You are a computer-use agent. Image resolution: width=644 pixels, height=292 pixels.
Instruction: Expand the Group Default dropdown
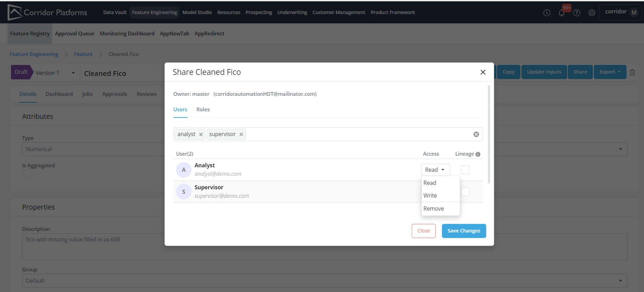point(620,281)
